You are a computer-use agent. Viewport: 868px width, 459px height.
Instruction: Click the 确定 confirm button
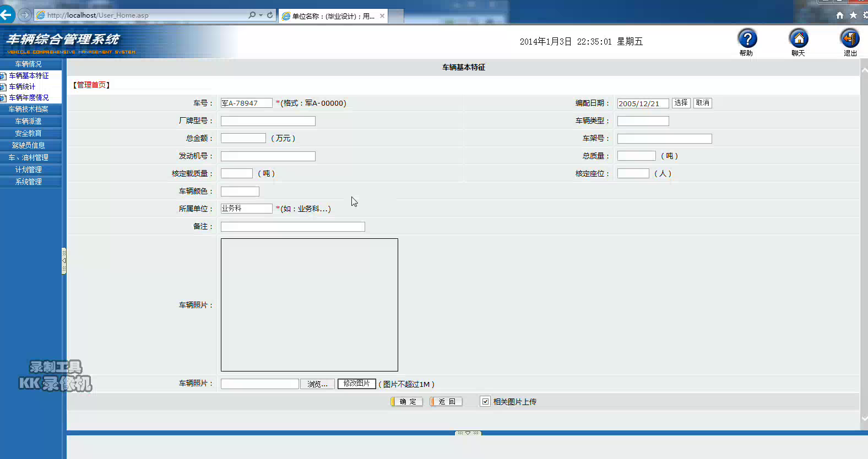tap(407, 402)
